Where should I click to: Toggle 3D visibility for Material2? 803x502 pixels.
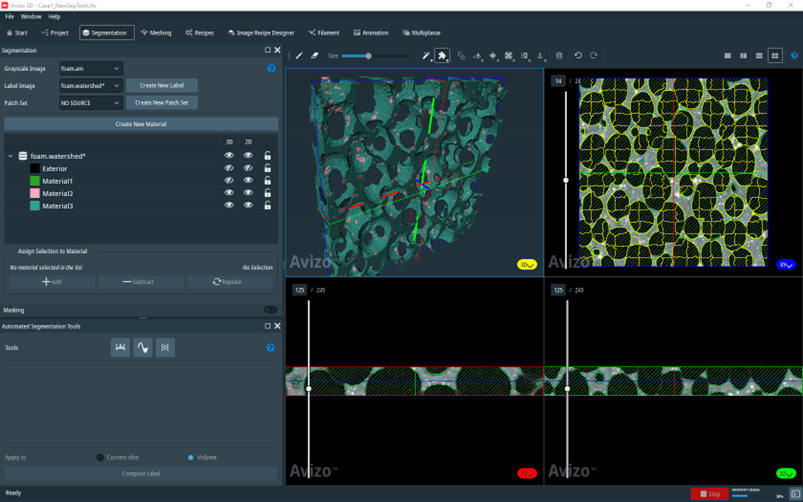229,193
